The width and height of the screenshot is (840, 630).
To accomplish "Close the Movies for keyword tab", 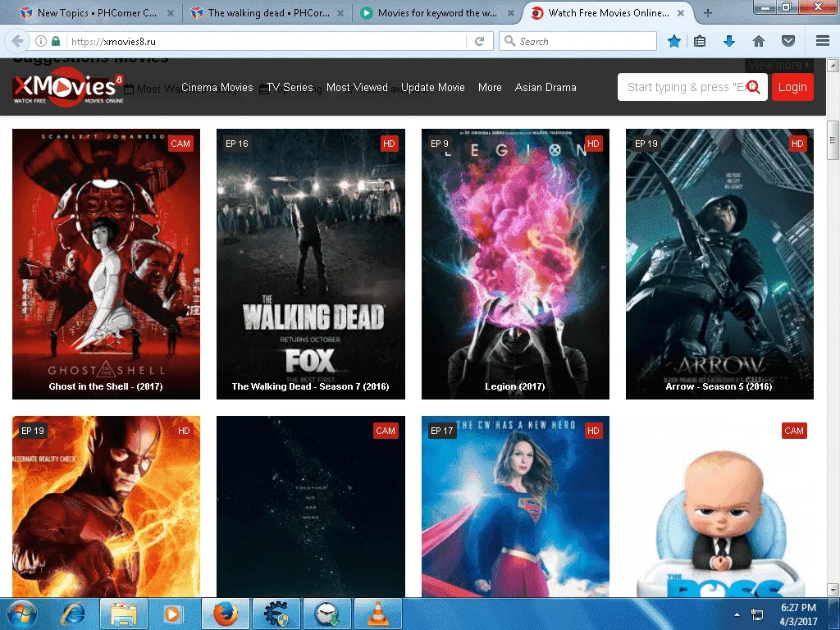I will [x=510, y=13].
